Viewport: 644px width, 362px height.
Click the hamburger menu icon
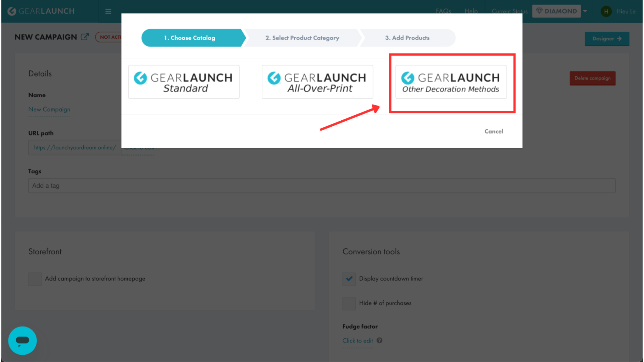[x=108, y=12]
